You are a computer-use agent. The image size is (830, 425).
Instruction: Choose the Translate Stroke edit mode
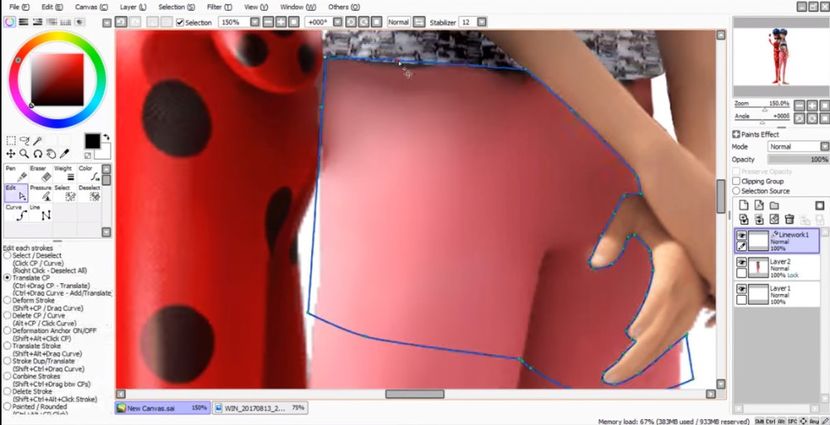pos(7,346)
